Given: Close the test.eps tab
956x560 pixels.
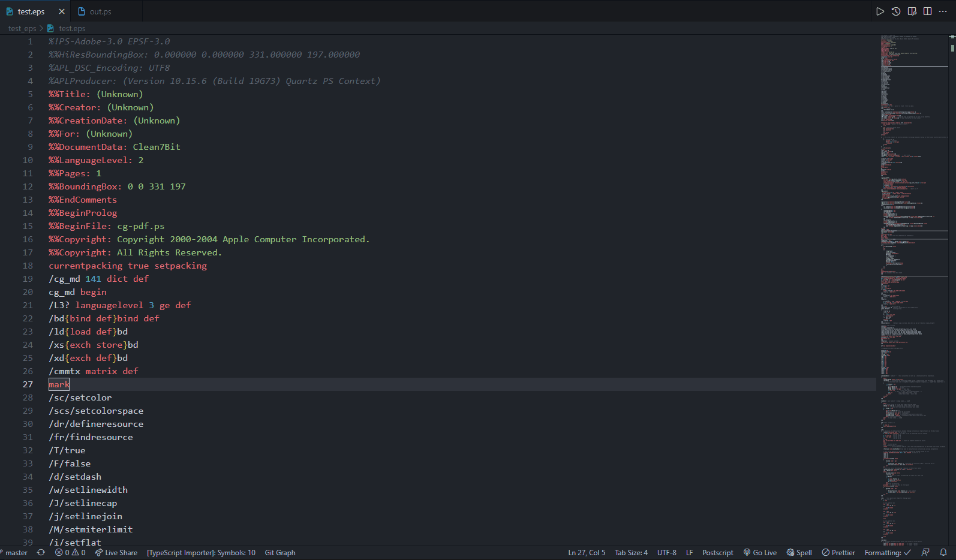Looking at the screenshot, I should click(x=62, y=11).
